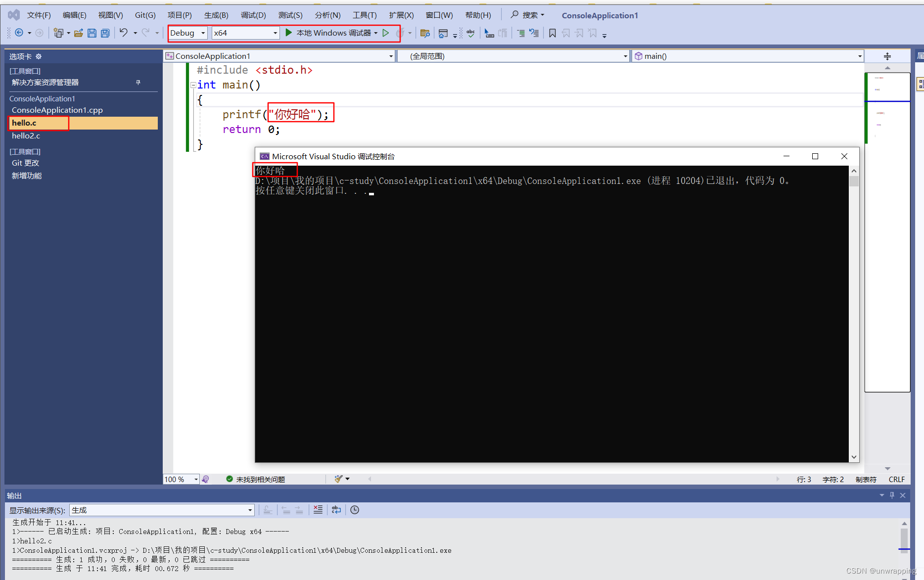This screenshot has width=924, height=580.
Task: Click the printf line in the code editor
Action: tap(275, 115)
